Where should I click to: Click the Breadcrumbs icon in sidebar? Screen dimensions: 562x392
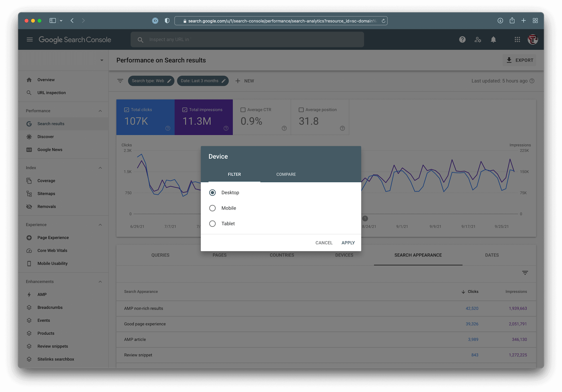click(x=29, y=307)
